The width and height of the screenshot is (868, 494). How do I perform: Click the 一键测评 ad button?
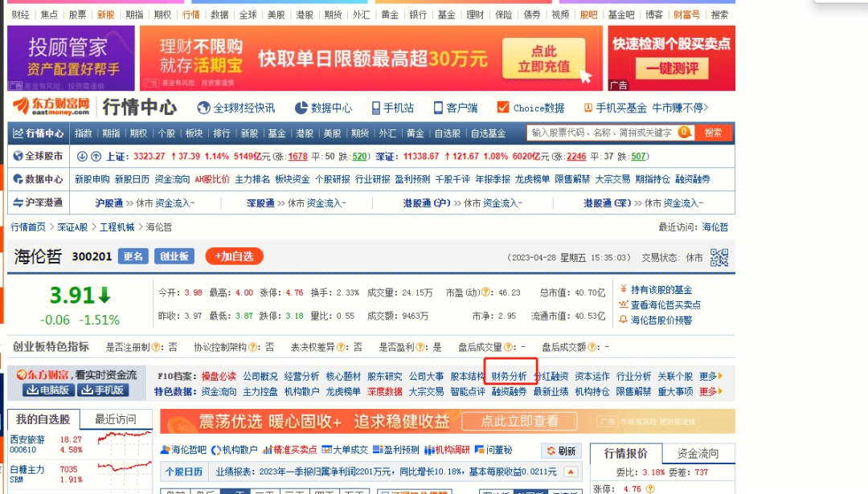point(672,68)
